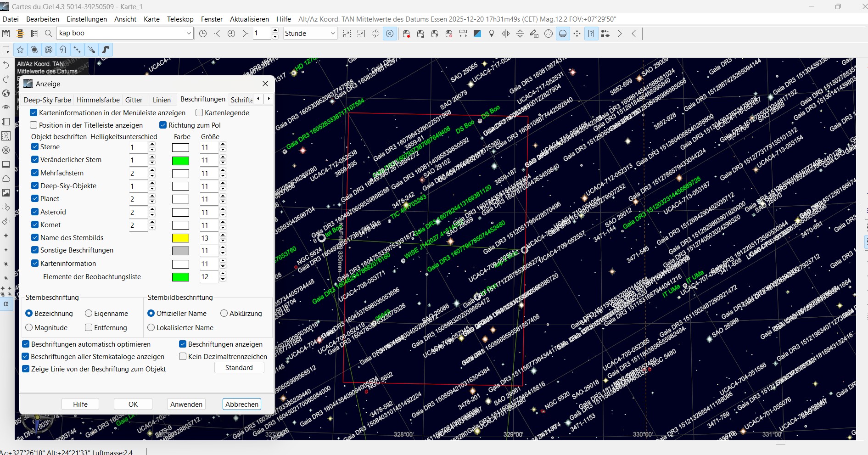Open the green Veränderlicher Stern color swatch
The width and height of the screenshot is (868, 455).
tap(180, 161)
